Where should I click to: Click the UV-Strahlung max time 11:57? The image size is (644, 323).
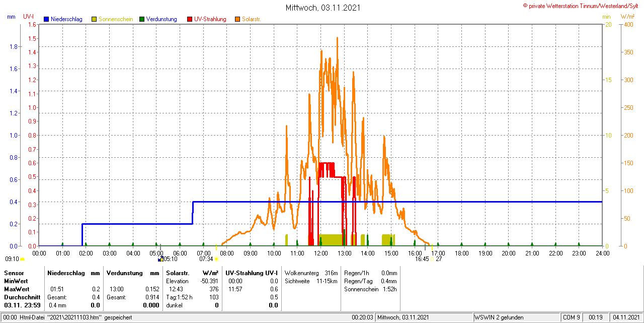coord(235,289)
